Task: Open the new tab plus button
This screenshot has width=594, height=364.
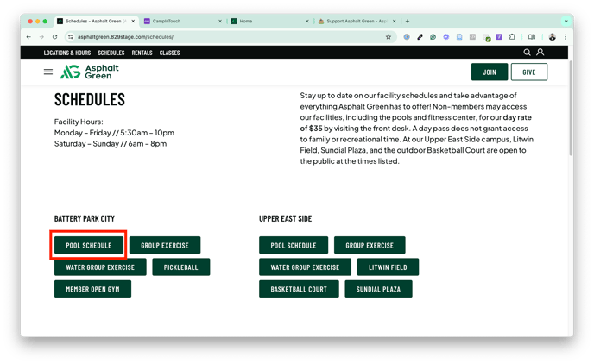Action: pos(408,21)
